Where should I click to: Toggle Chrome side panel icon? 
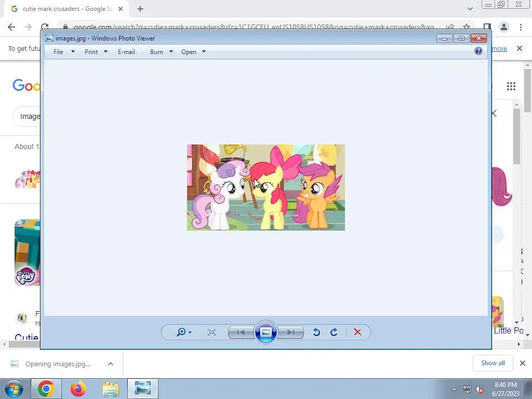coord(487,27)
